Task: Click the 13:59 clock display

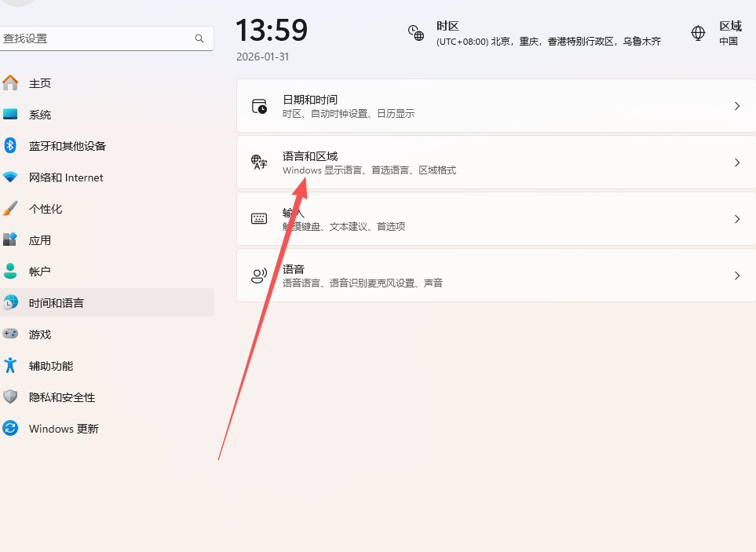Action: [272, 31]
